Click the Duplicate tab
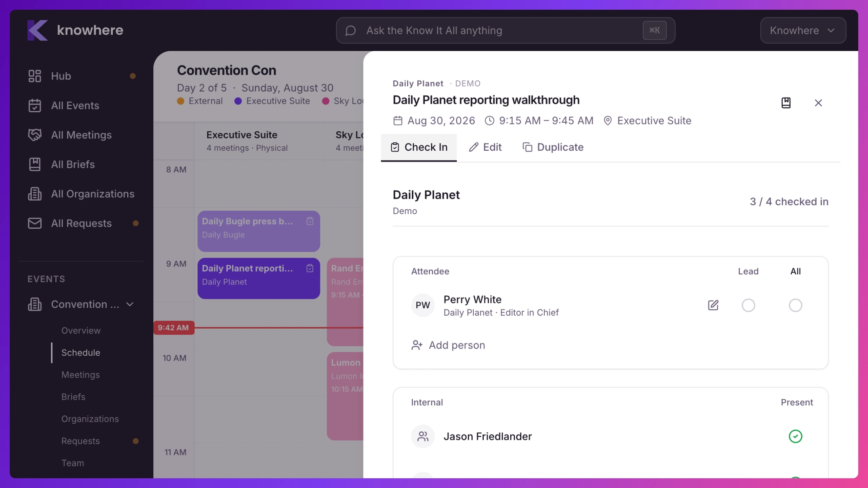 coord(553,147)
